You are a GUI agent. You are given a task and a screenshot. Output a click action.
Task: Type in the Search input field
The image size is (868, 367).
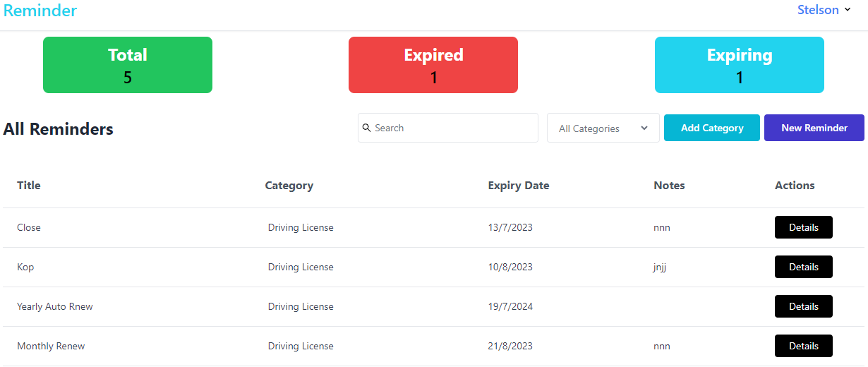(x=453, y=128)
